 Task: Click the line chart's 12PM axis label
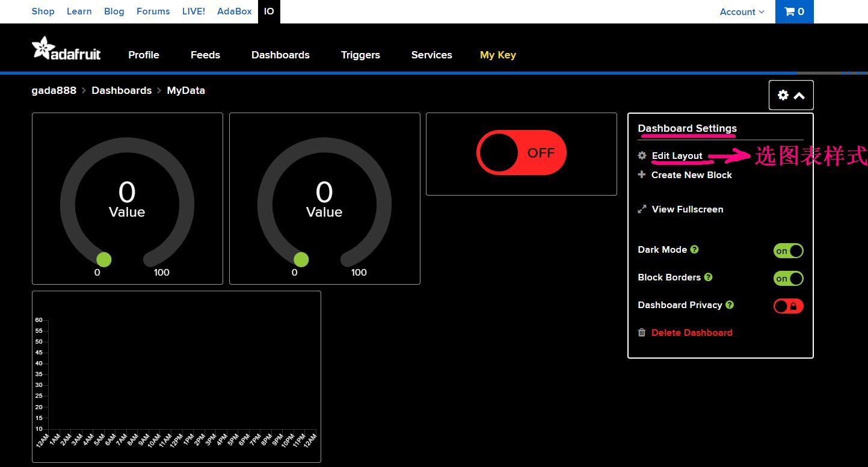click(176, 441)
